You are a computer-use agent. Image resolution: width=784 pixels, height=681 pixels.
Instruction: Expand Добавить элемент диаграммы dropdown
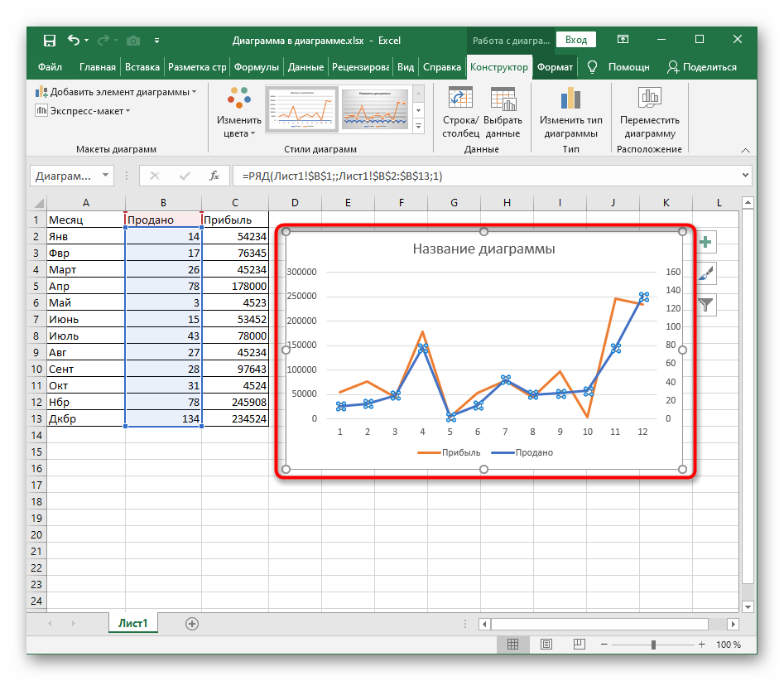(x=116, y=92)
